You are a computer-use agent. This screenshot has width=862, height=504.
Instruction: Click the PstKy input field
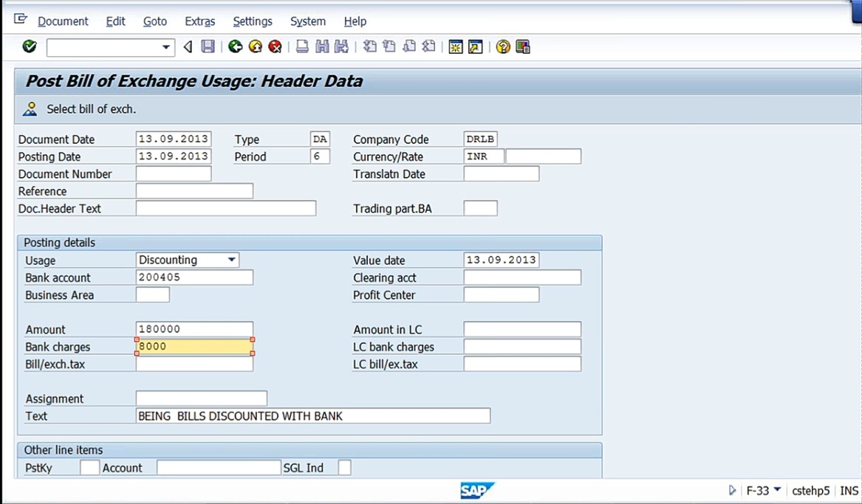tap(89, 468)
